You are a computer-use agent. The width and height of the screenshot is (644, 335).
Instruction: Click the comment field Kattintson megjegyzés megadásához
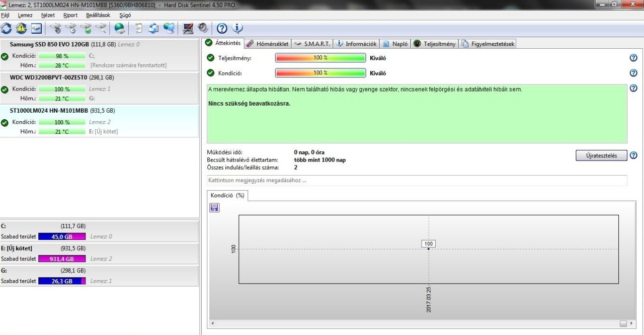(x=417, y=180)
